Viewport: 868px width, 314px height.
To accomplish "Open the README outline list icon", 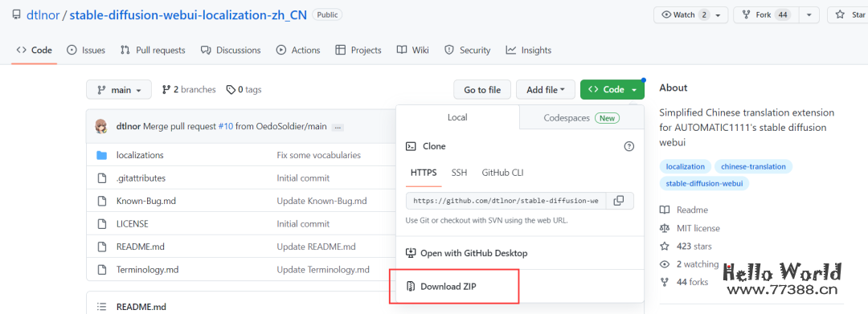I will pyautogui.click(x=101, y=307).
